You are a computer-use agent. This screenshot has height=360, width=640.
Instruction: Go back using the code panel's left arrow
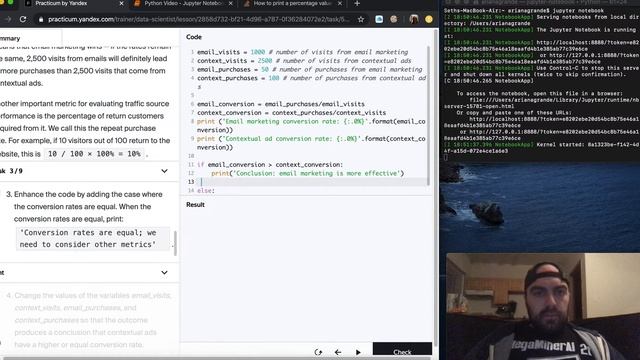point(338,352)
